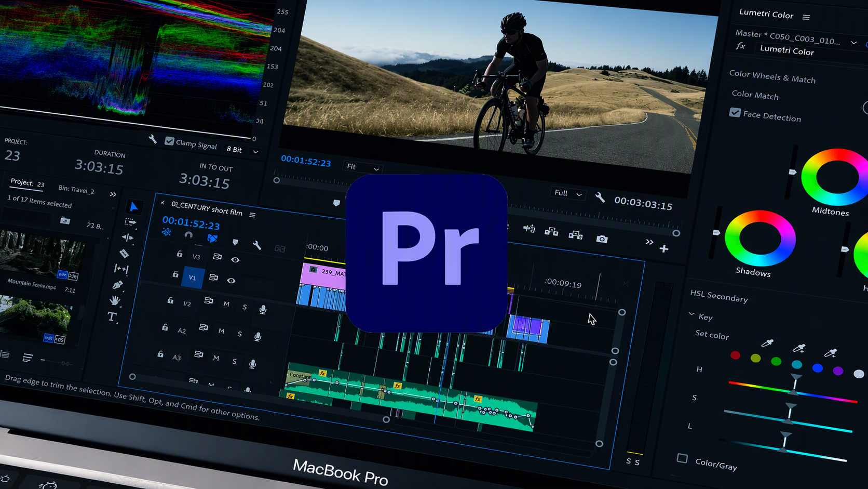Solo the A2 track
The image size is (868, 489).
239,334
